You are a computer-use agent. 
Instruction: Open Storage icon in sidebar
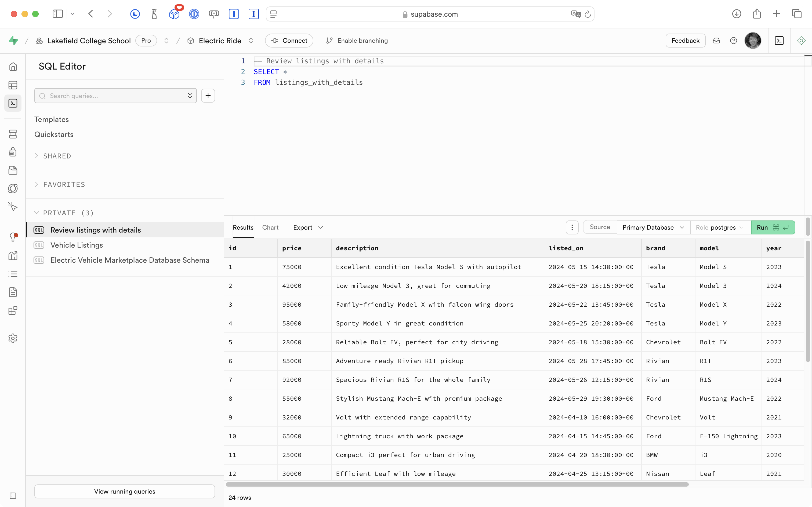[13, 170]
